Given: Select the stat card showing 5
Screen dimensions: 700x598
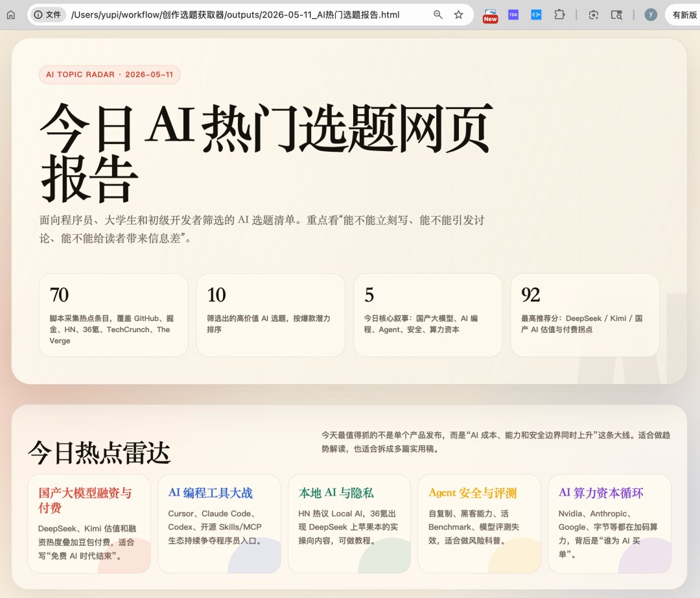Looking at the screenshot, I should pyautogui.click(x=428, y=315).
